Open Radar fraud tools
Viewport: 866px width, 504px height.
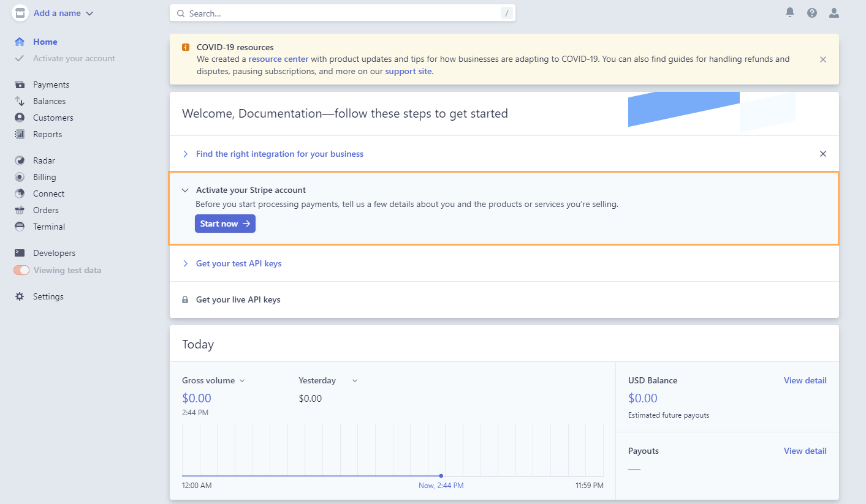[x=44, y=160]
